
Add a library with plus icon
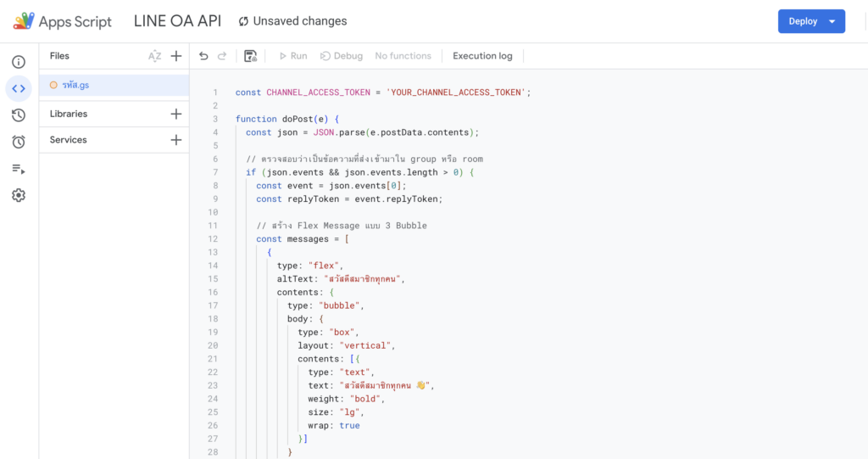pyautogui.click(x=176, y=114)
